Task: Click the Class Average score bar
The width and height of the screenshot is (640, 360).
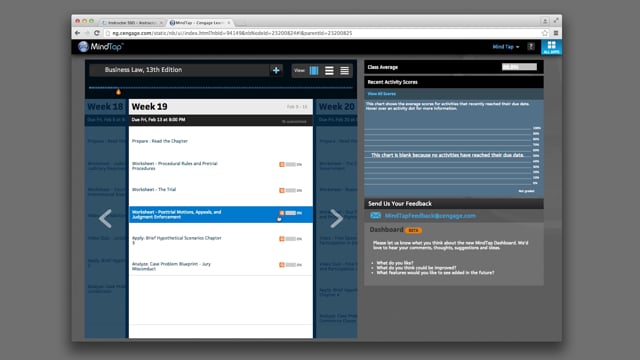Action: pyautogui.click(x=519, y=67)
